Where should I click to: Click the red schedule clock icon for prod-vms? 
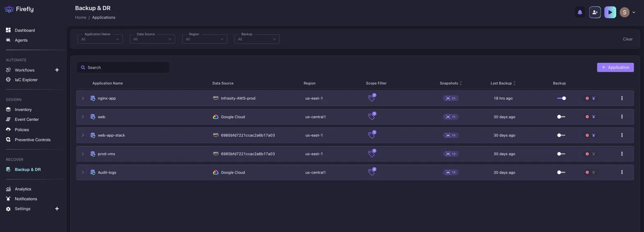click(x=587, y=154)
